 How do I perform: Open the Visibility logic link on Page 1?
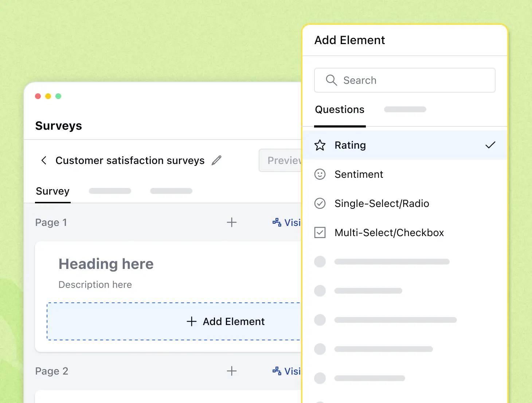point(287,222)
